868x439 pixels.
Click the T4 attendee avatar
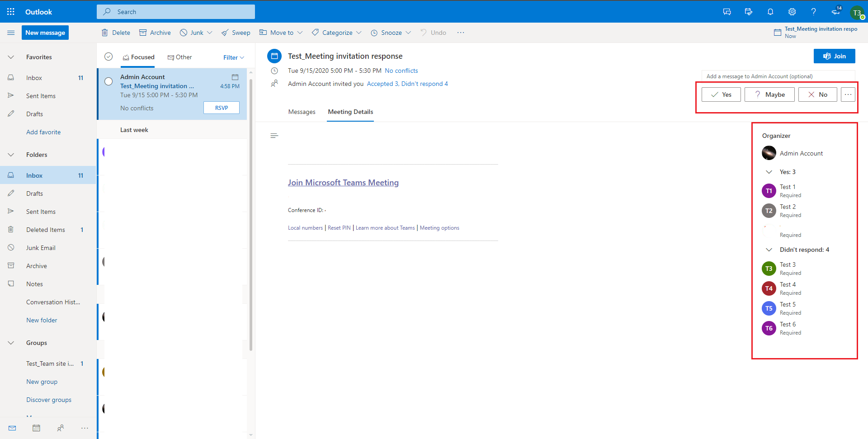(769, 288)
